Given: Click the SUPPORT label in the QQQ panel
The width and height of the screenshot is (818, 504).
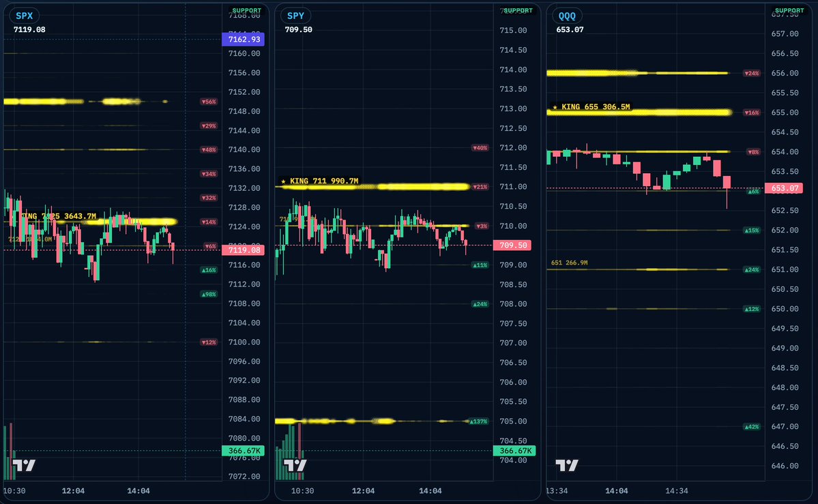Looking at the screenshot, I should 789,10.
